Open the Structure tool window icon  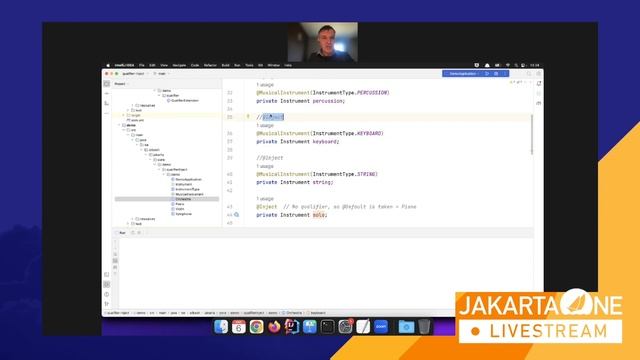(107, 103)
